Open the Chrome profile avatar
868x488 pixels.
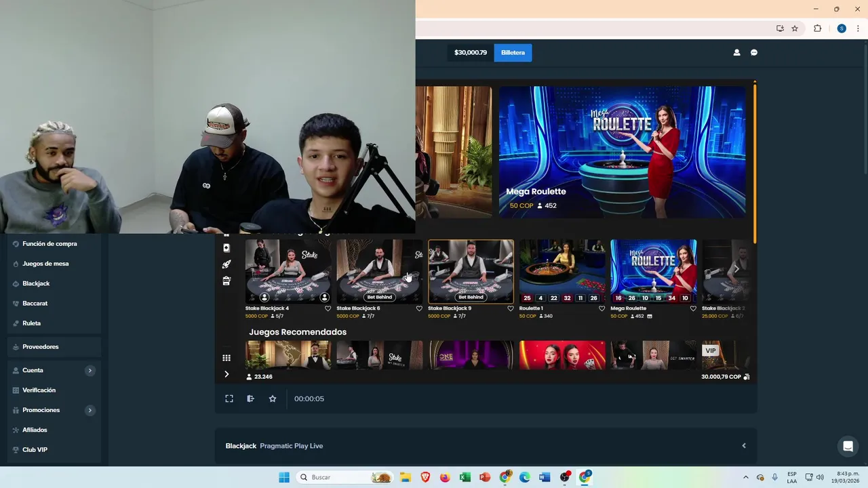[842, 28]
